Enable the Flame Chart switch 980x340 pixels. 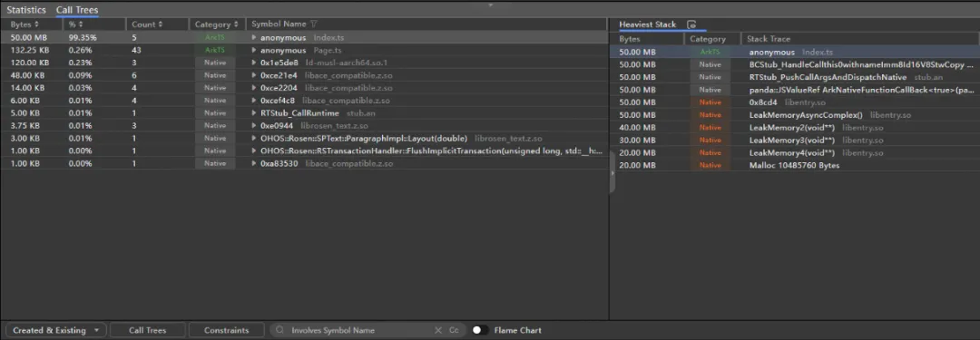pos(480,330)
